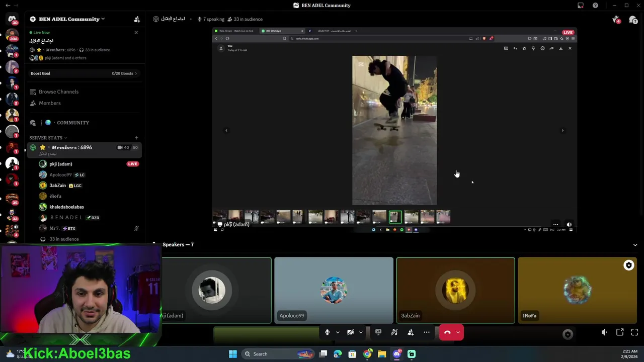The height and width of the screenshot is (362, 644).
Task: Close the Live Now stage banner
Action: [x=136, y=33]
